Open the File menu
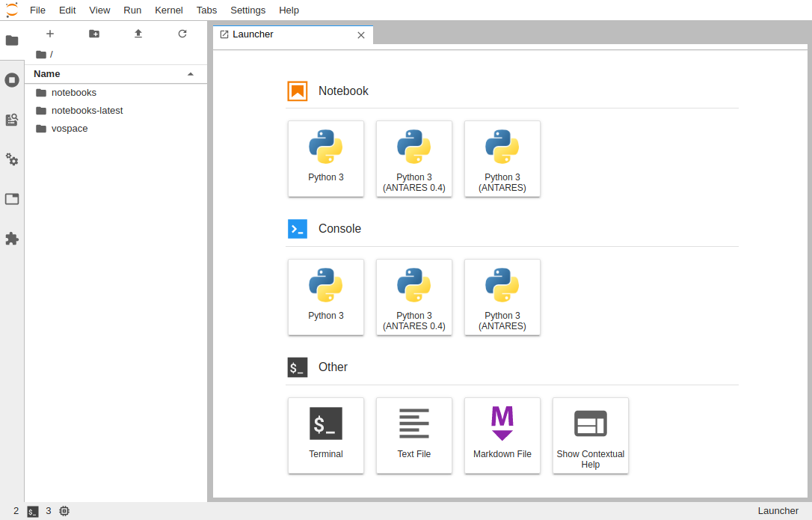812x520 pixels. [x=38, y=10]
